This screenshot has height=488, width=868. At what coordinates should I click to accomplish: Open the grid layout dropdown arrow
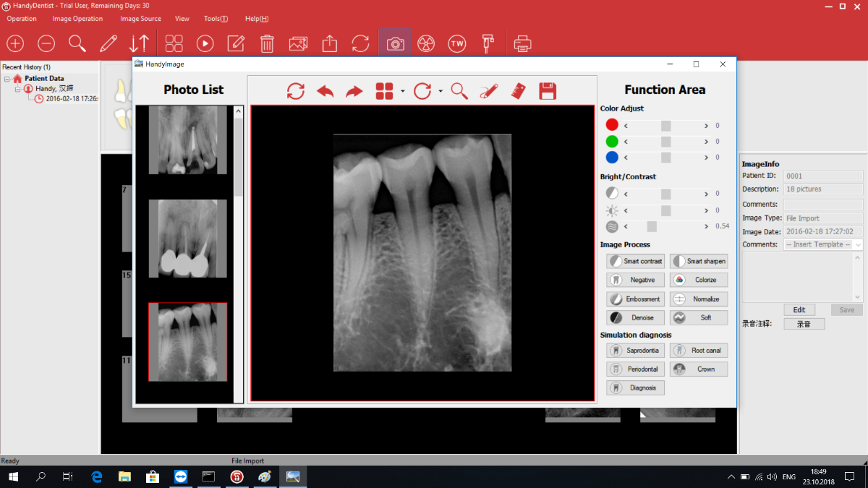point(402,92)
